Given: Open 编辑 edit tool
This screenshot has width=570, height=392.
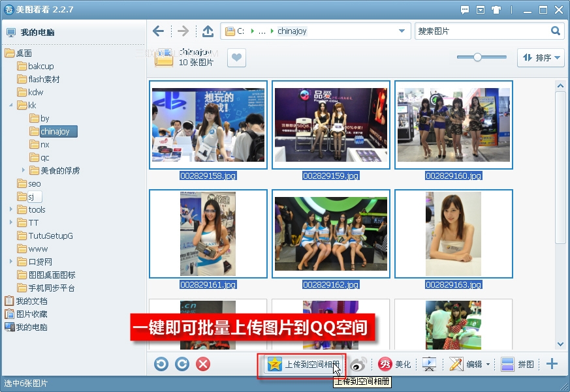Looking at the screenshot, I should [466, 364].
